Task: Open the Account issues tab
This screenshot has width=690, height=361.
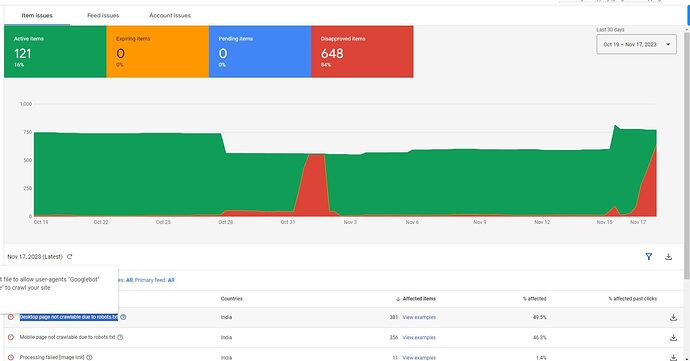Action: coord(170,15)
